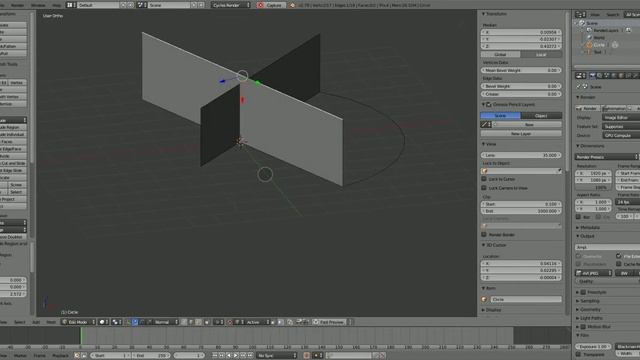Enable Lock Camera to View checkbox
640x360 pixels.
click(484, 188)
